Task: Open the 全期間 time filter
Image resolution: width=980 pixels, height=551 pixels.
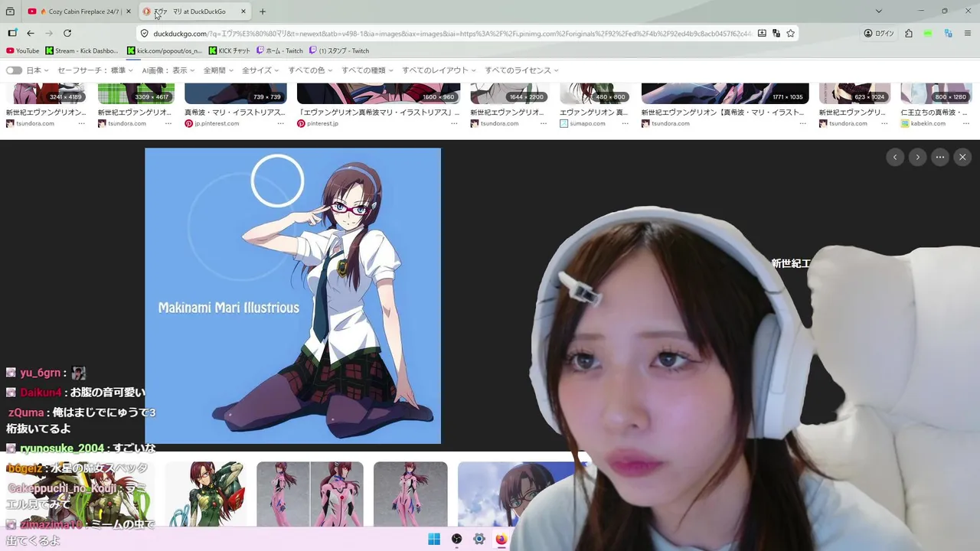Action: tap(218, 70)
